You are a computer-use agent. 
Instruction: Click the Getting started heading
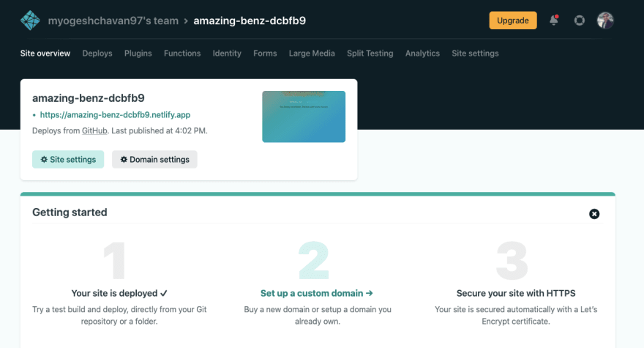point(70,212)
